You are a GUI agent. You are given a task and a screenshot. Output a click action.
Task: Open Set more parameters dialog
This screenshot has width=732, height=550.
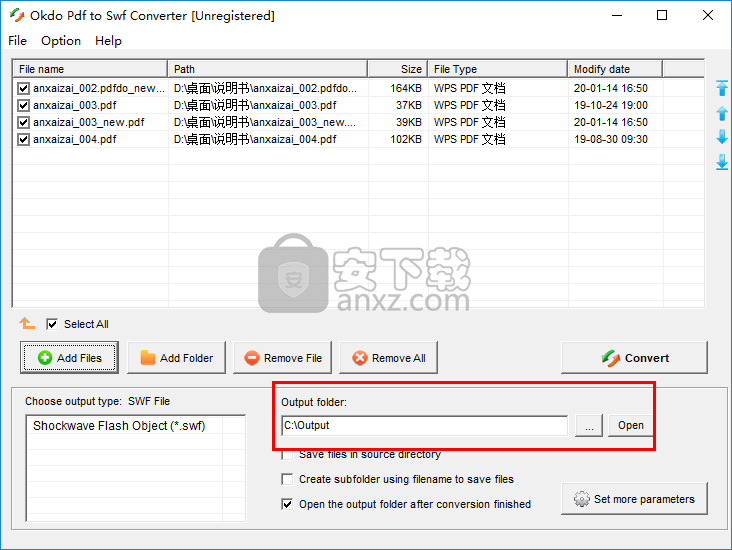point(634,499)
